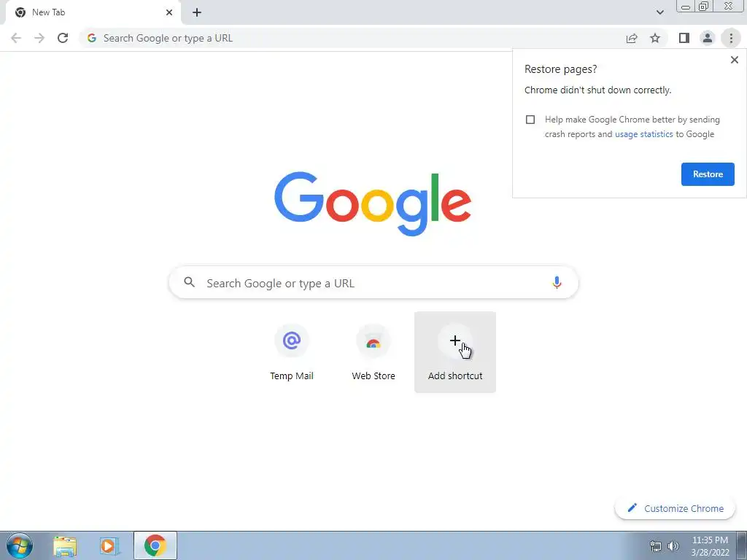Open the usage statistics link

(643, 134)
